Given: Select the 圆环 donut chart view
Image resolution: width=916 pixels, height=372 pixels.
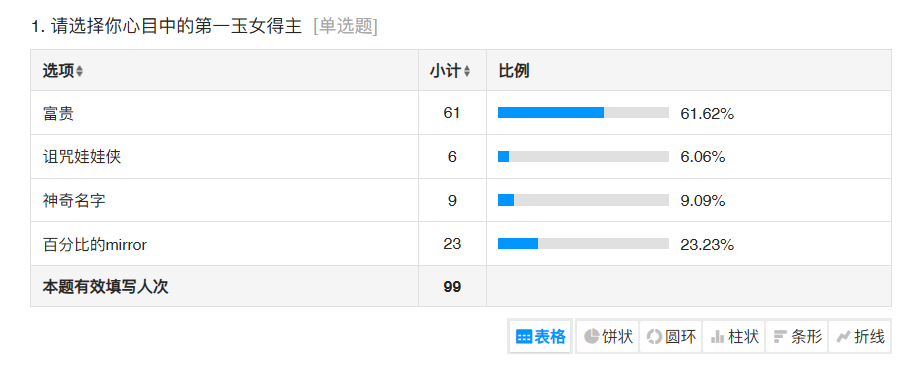Looking at the screenshot, I should click(671, 336).
